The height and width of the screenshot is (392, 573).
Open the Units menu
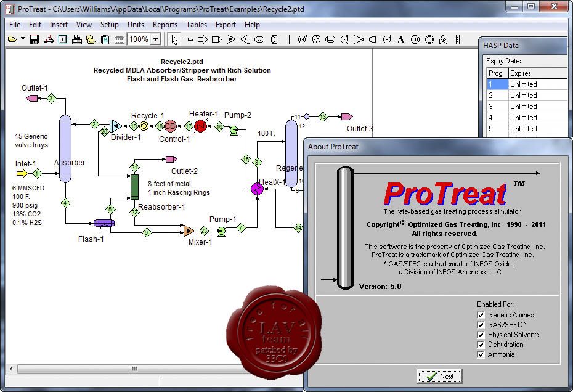click(x=136, y=25)
